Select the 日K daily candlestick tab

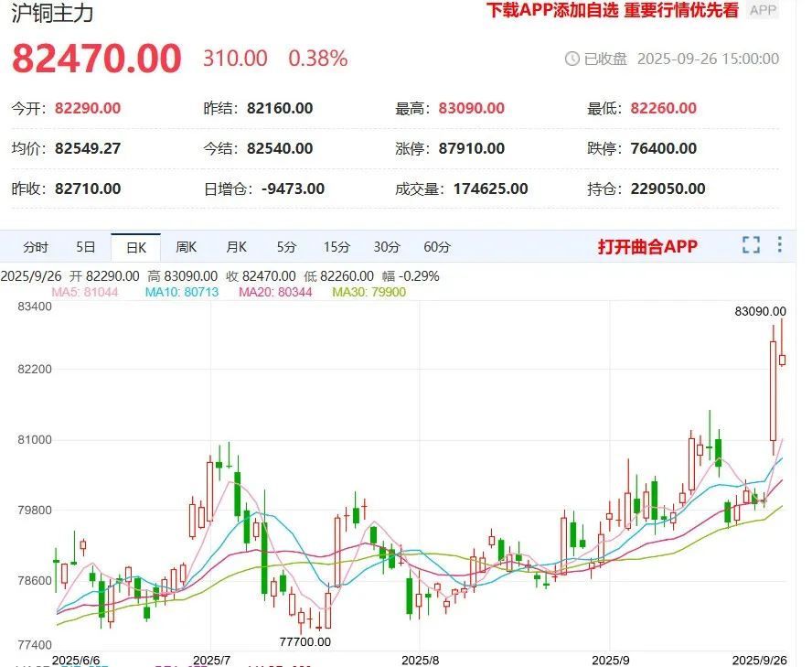(x=135, y=247)
